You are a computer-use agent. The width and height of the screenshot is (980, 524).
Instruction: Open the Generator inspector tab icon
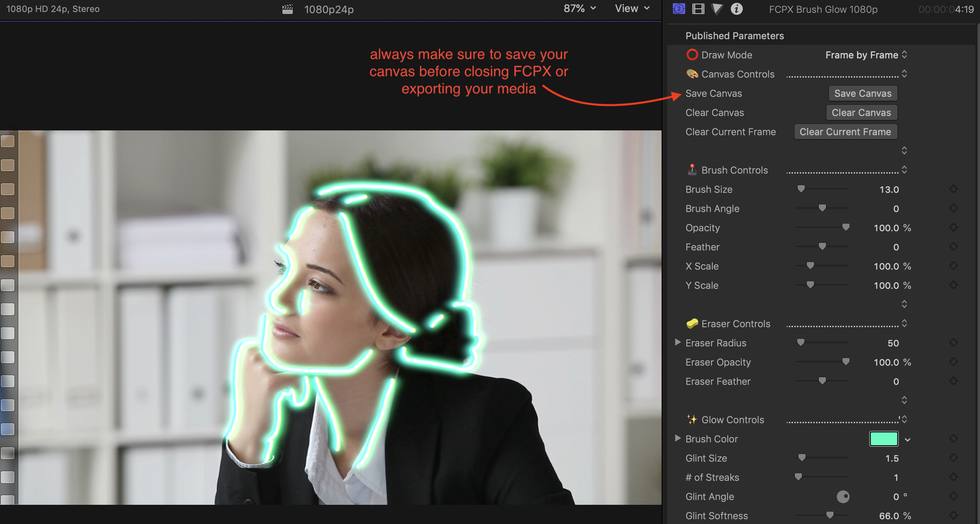(679, 9)
